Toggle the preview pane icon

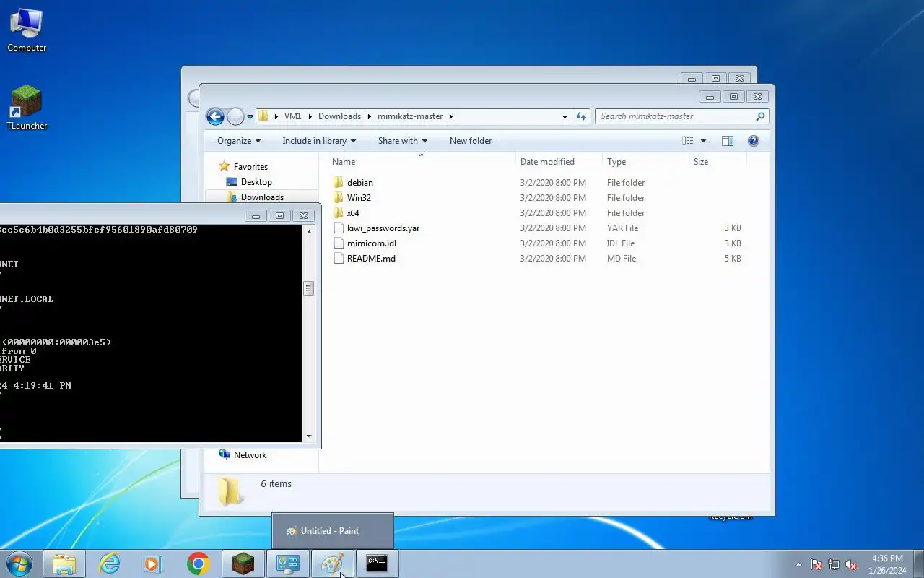point(728,141)
